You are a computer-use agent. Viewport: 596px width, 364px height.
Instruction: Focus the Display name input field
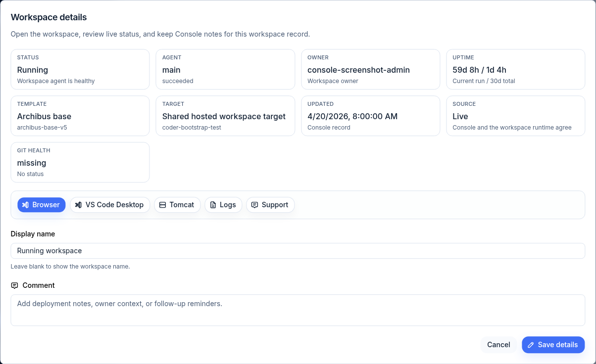(298, 251)
